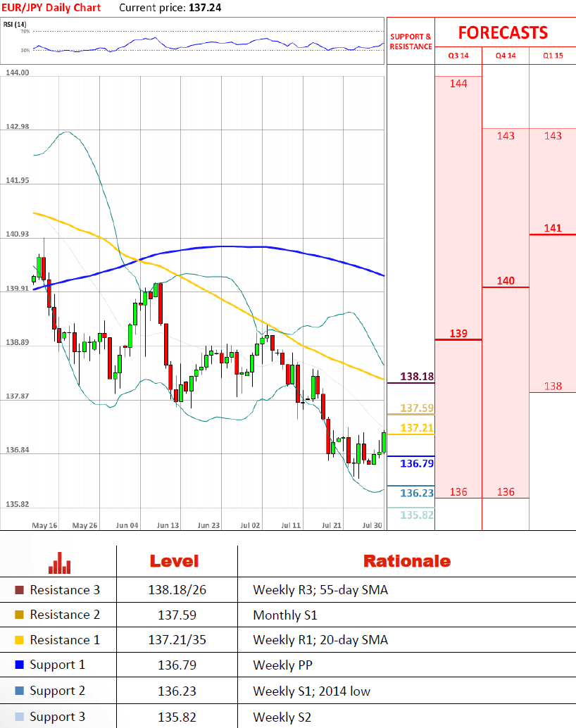This screenshot has height=728, width=576.
Task: Click the SUPPORT & RESISTANCE column header
Action: (x=411, y=42)
